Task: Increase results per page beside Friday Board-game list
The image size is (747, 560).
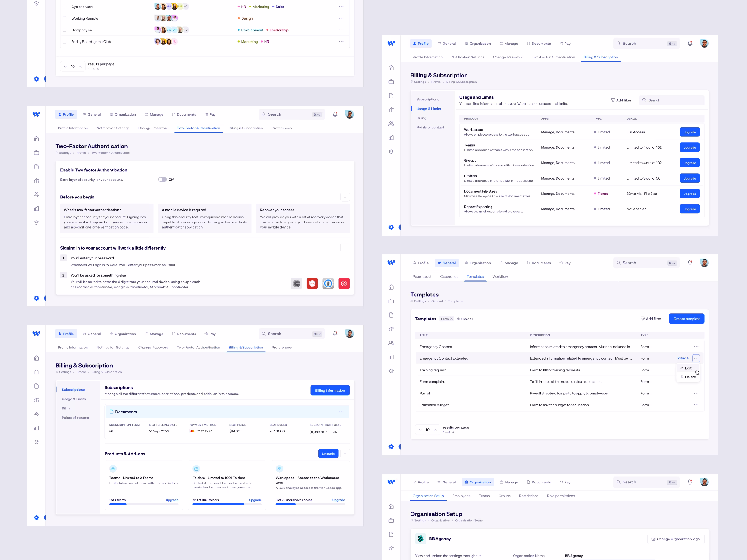Action: [80, 67]
